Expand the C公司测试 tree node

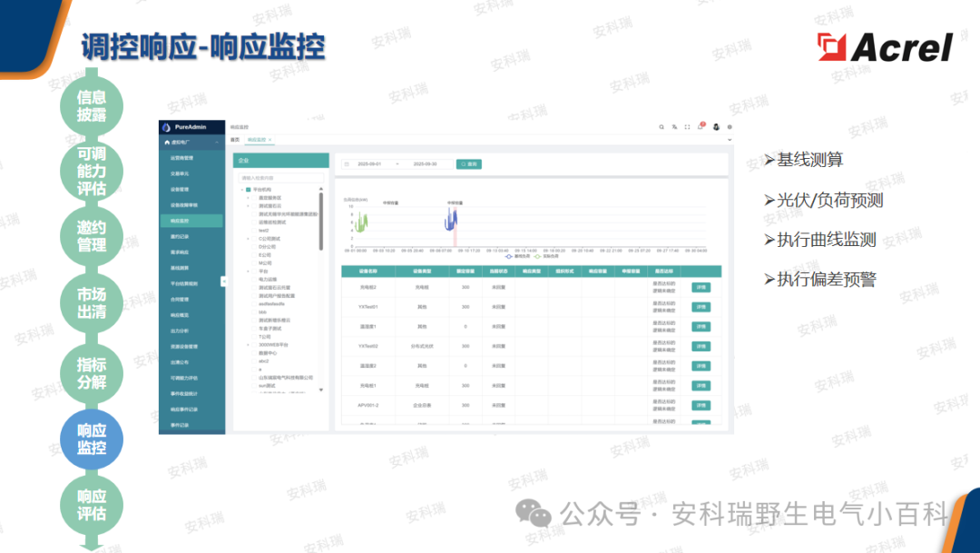(248, 239)
